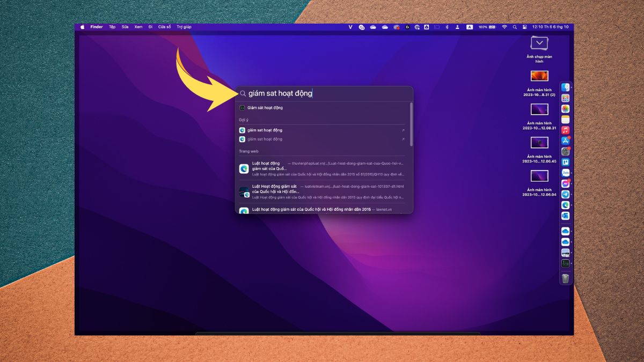
Task: Click the Spotlight magnifier in menu bar
Action: pos(515,27)
